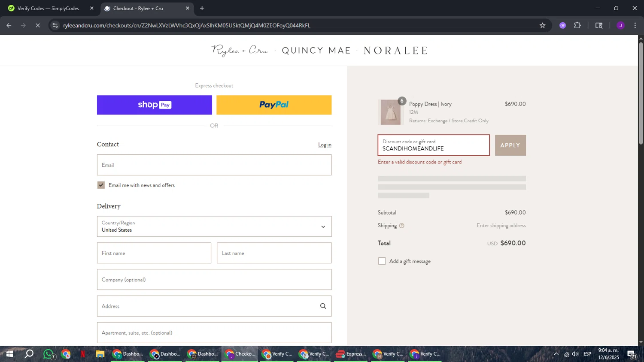Open Windows taskbar search
The height and width of the screenshot is (362, 644).
coord(29,354)
